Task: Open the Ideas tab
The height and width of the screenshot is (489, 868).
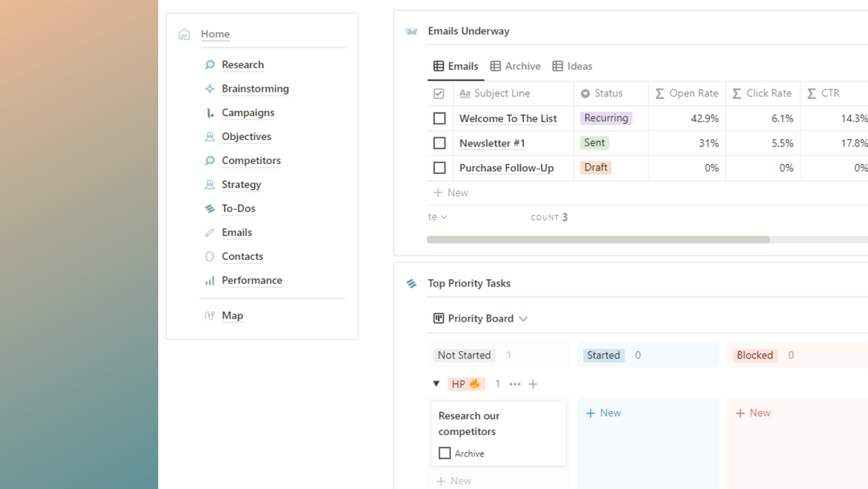Action: pos(572,66)
